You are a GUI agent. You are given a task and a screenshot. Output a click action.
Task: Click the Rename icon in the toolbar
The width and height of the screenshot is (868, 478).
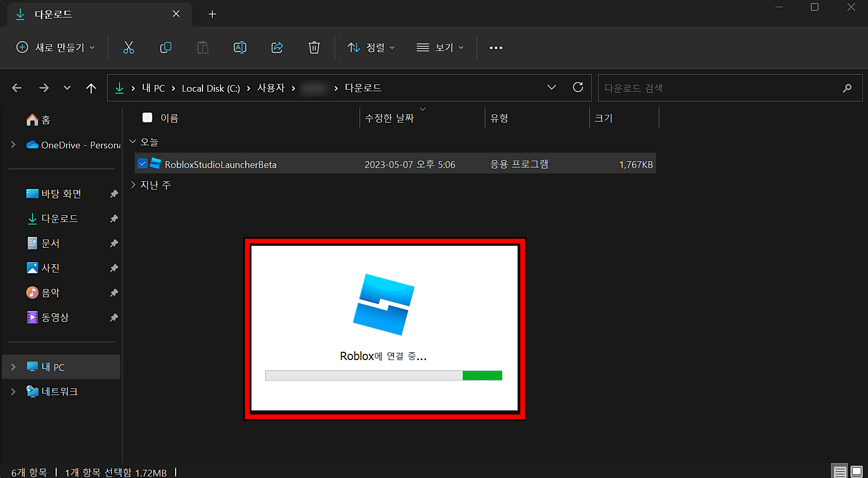[x=240, y=47]
